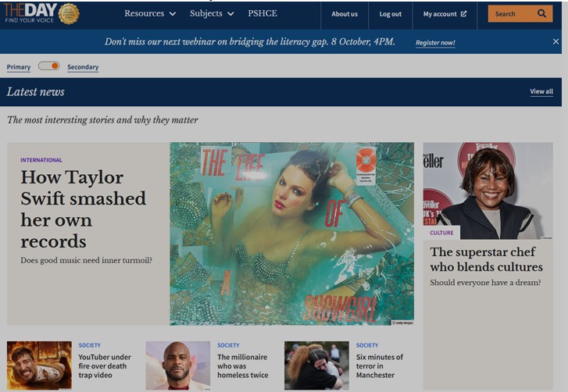Open the Taylor Swift records headline

83,208
